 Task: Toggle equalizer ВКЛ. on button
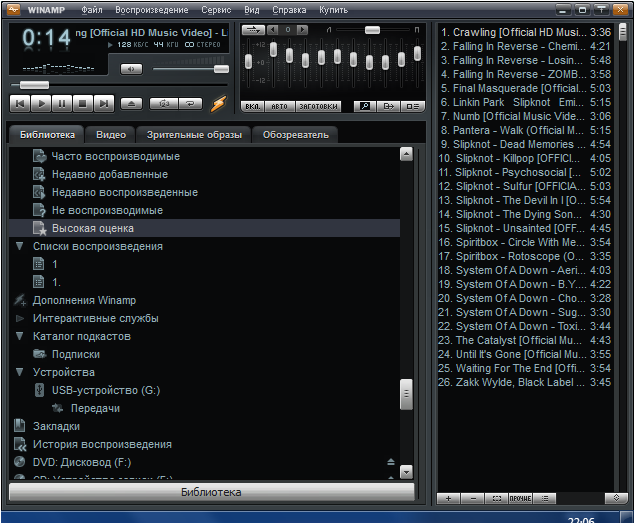pos(253,107)
